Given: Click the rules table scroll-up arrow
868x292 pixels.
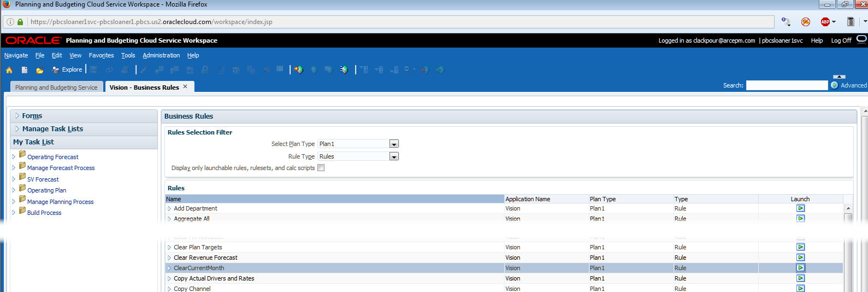Looking at the screenshot, I should coord(848,208).
